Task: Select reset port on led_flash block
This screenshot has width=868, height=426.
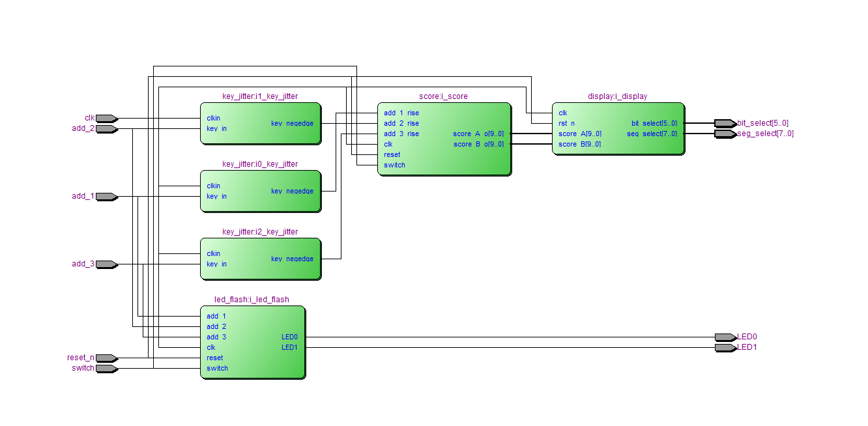Action: pyautogui.click(x=215, y=358)
